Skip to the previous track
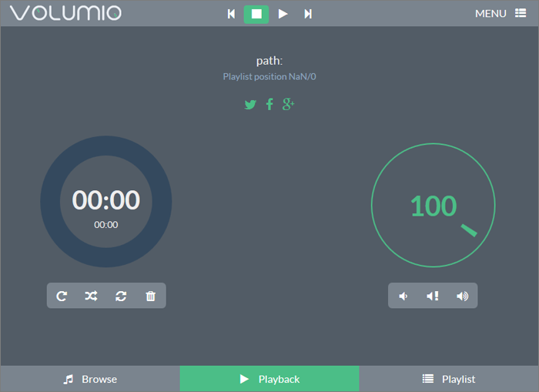Image resolution: width=539 pixels, height=392 pixels. [231, 14]
